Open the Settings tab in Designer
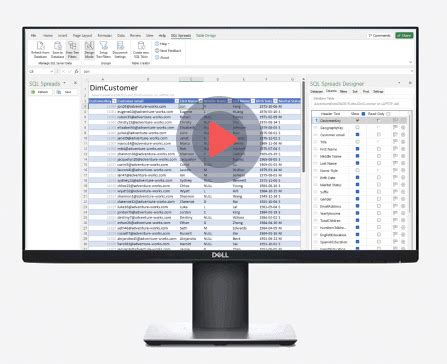 (x=378, y=91)
